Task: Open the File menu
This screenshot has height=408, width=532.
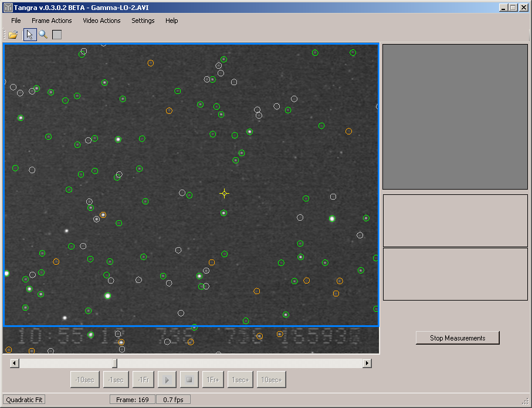Action: click(16, 21)
